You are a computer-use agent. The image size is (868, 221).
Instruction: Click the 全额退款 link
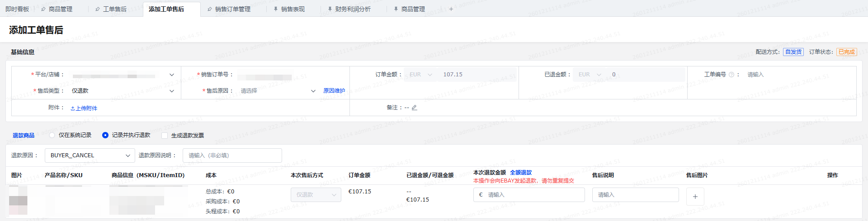(521, 173)
